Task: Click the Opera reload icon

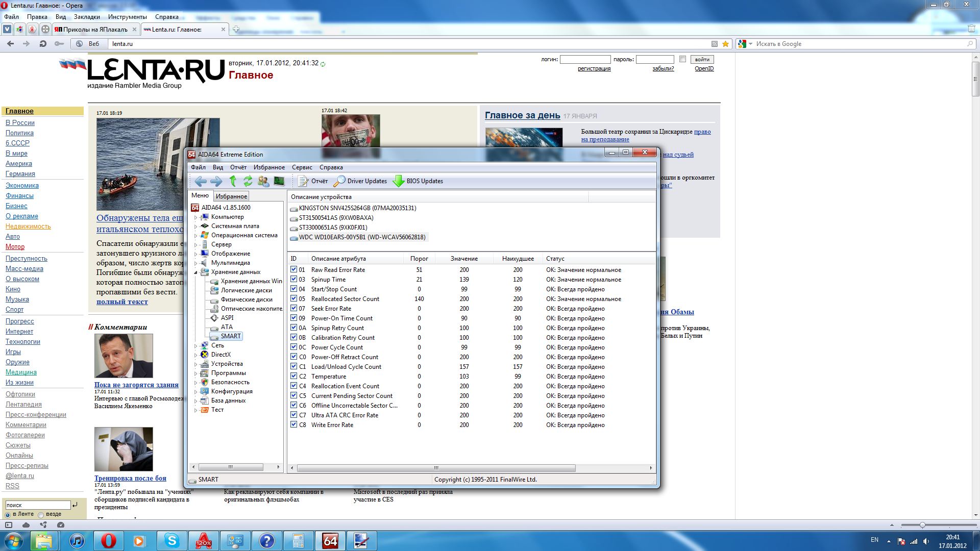Action: click(43, 44)
